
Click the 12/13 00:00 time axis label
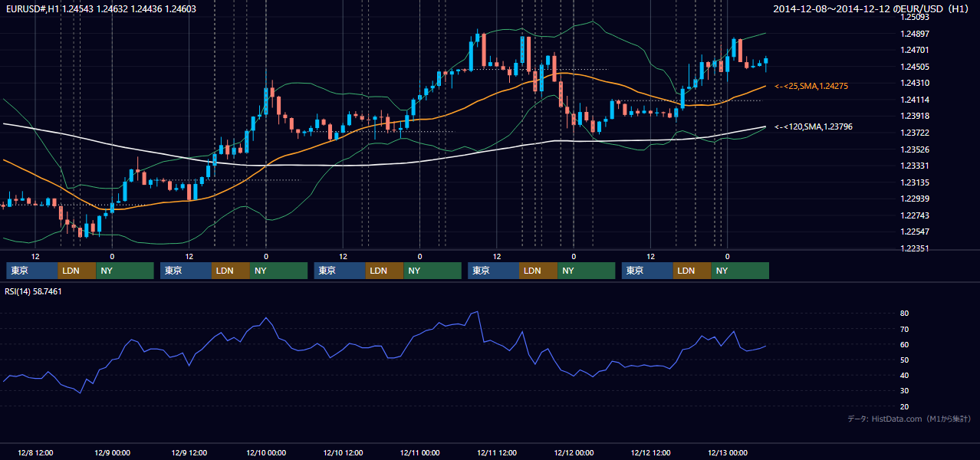tap(728, 452)
